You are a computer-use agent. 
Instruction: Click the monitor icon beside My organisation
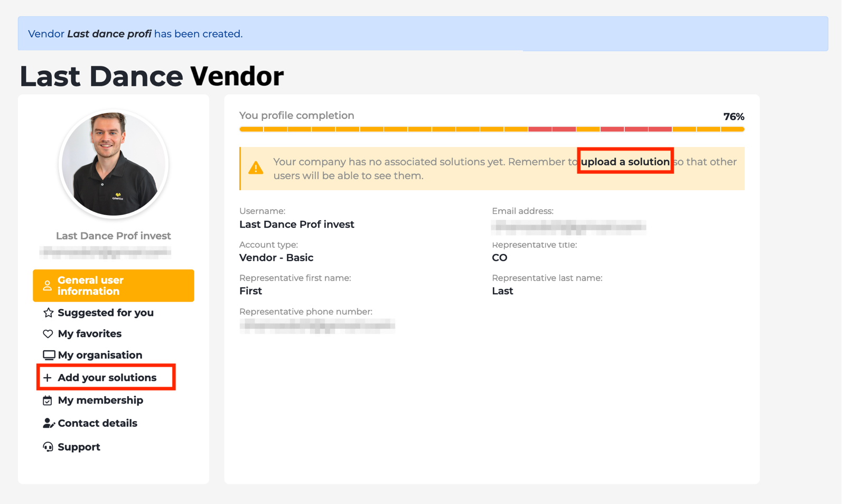[x=49, y=355]
